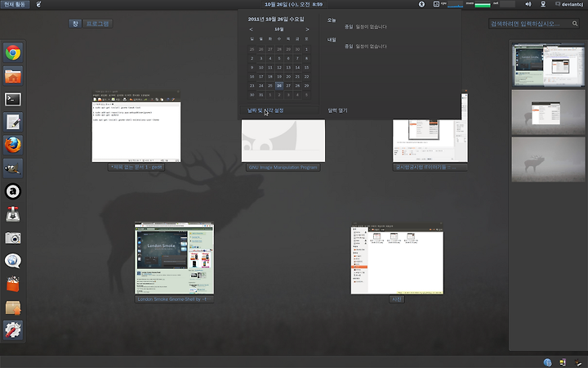Image resolution: width=588 pixels, height=368 pixels.
Task: Click the foot logo beside 현재 활동
Action: 38,4
